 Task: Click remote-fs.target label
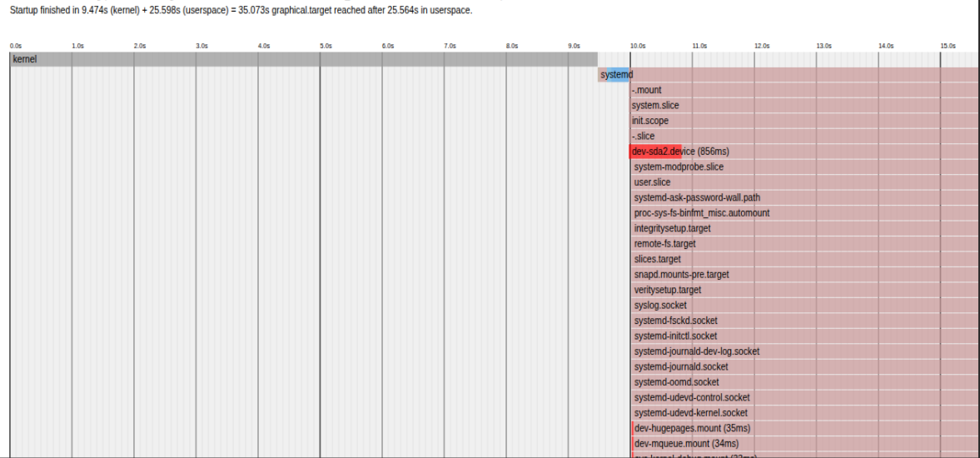(x=664, y=244)
